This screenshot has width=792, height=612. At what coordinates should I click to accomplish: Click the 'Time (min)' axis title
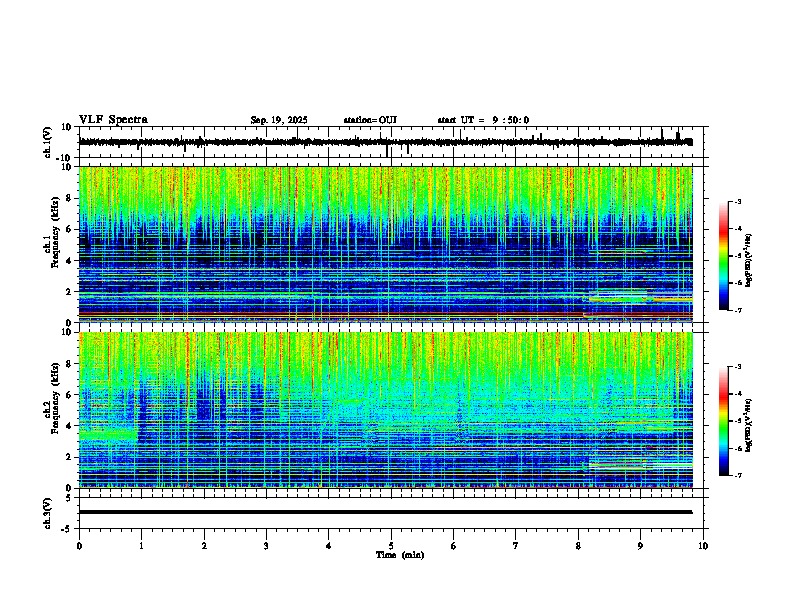click(400, 555)
